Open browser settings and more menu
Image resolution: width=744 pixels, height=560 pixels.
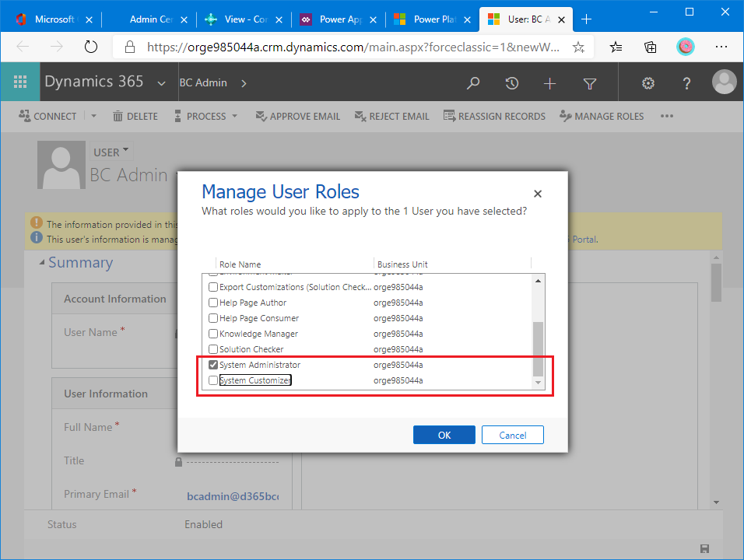pos(721,47)
